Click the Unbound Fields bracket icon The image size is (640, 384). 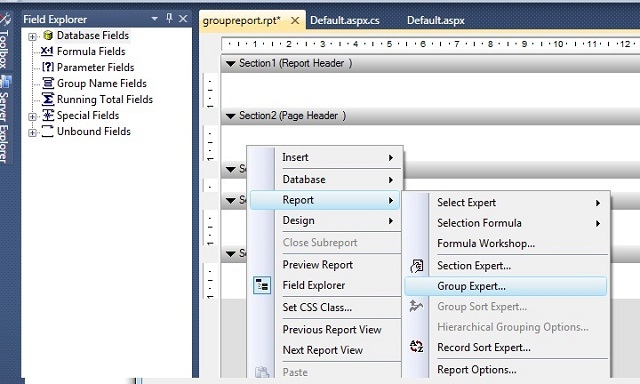tap(48, 131)
